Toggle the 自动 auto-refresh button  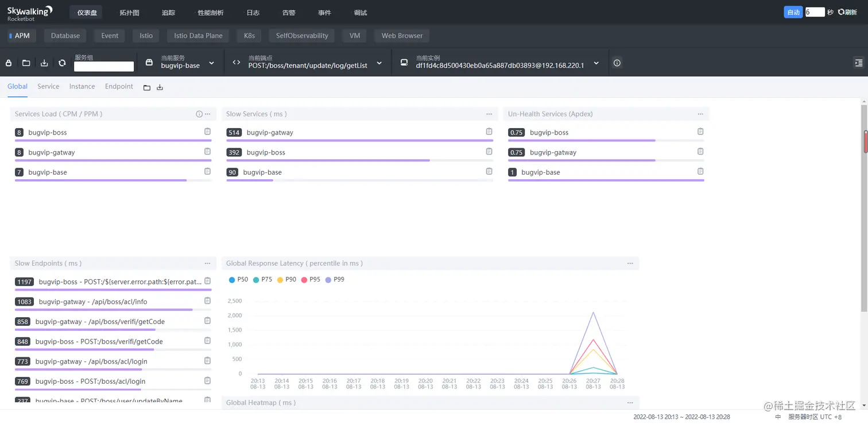(793, 12)
